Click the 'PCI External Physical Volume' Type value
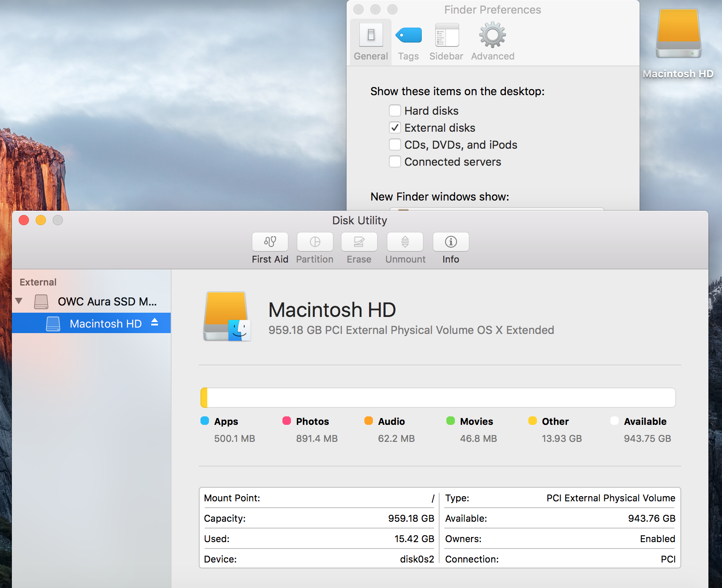This screenshot has width=722, height=588. 611,498
